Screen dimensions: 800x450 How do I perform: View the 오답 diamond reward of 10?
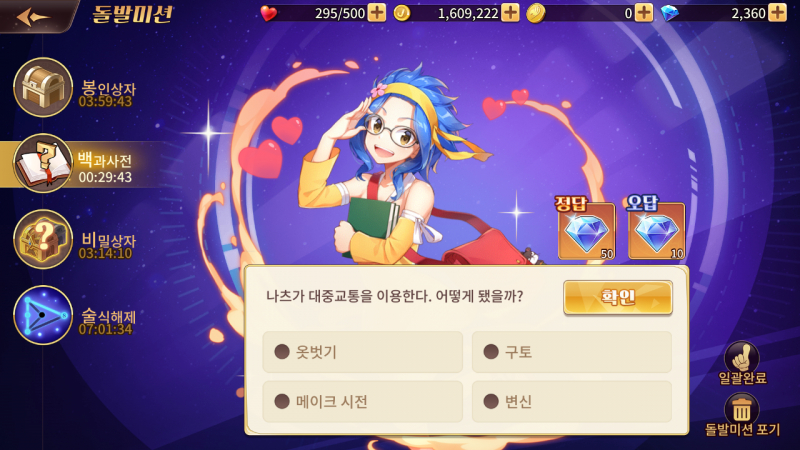[656, 231]
